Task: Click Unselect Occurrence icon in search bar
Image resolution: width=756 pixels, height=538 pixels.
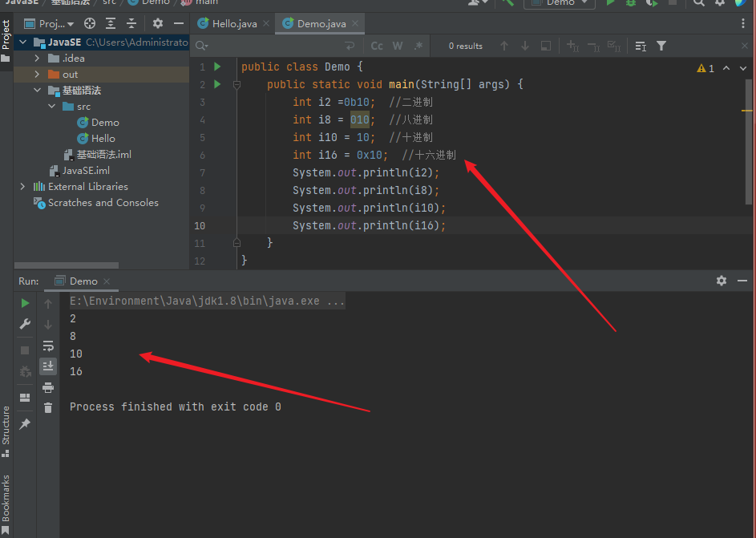Action: click(x=593, y=46)
